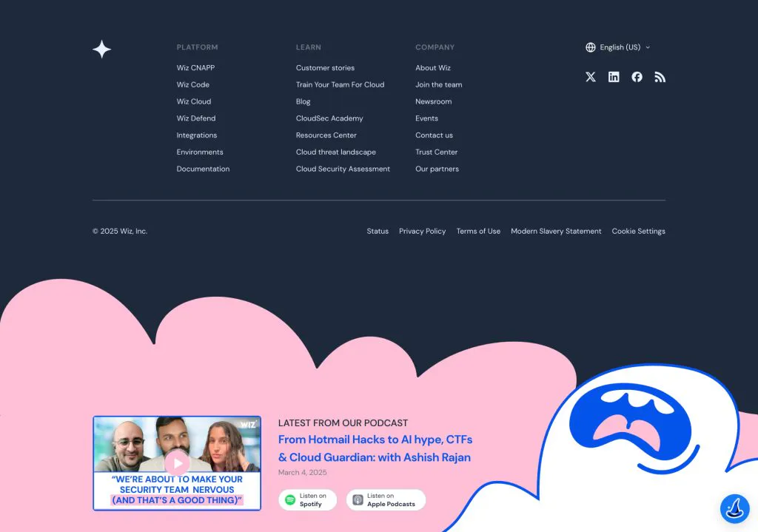Open Cloud Security Assessment link
The width and height of the screenshot is (758, 532).
pos(343,169)
